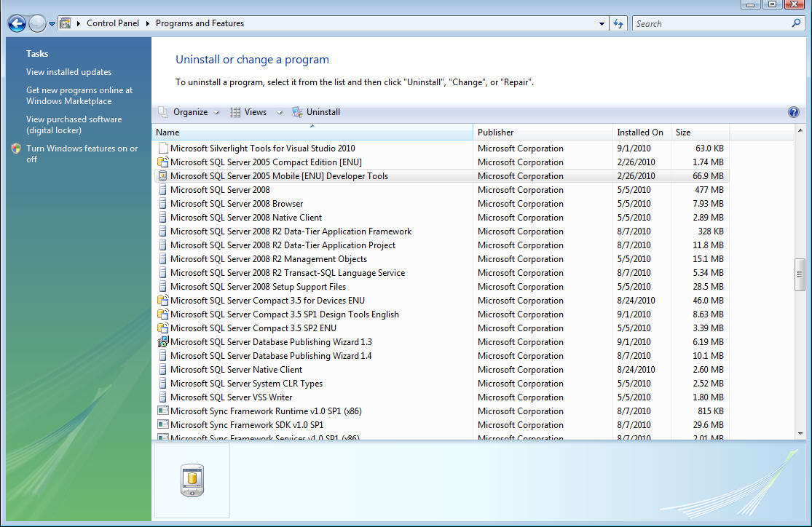This screenshot has width=812, height=527.
Task: Click the Back navigation arrow
Action: 16,23
